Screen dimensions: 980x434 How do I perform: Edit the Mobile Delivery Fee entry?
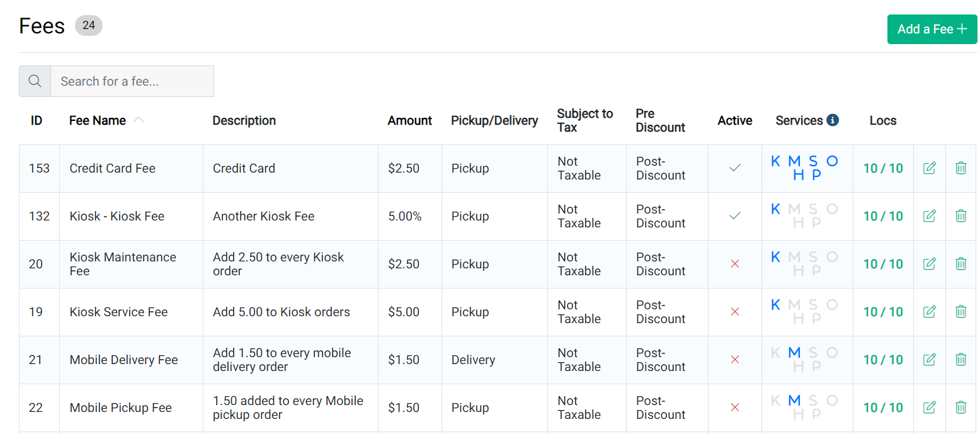tap(929, 359)
